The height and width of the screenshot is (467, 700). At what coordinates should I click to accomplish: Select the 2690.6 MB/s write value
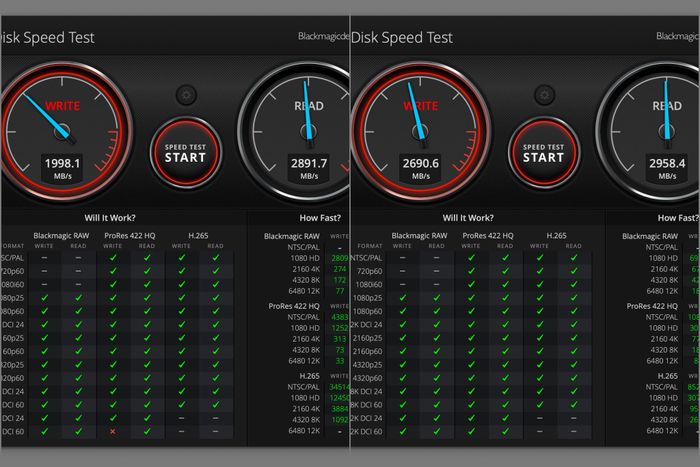coord(421,163)
